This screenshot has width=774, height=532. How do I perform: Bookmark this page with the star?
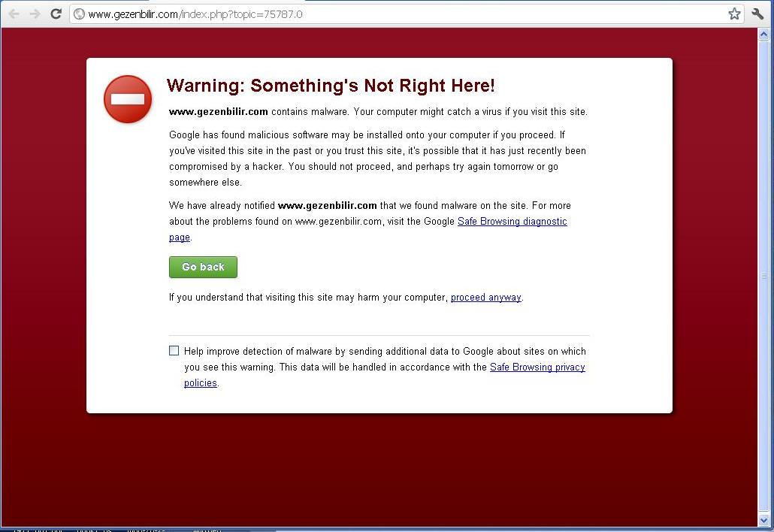[x=734, y=14]
